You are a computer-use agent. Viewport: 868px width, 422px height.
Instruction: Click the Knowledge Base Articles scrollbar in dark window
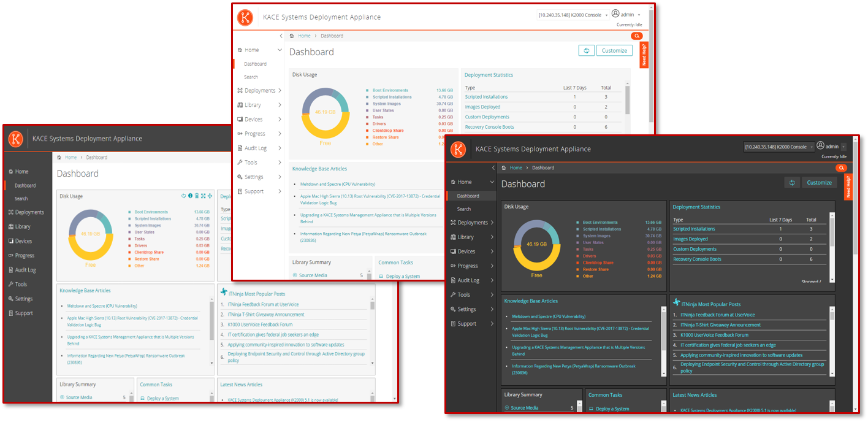[663, 340]
